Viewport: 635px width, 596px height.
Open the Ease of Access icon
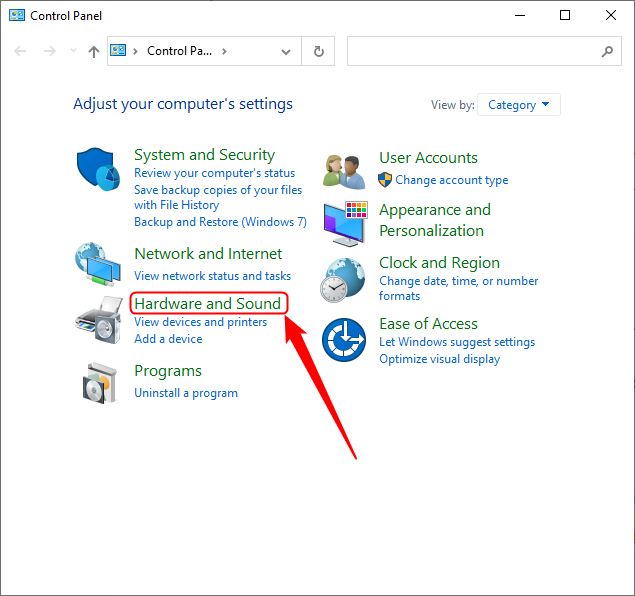(x=344, y=340)
